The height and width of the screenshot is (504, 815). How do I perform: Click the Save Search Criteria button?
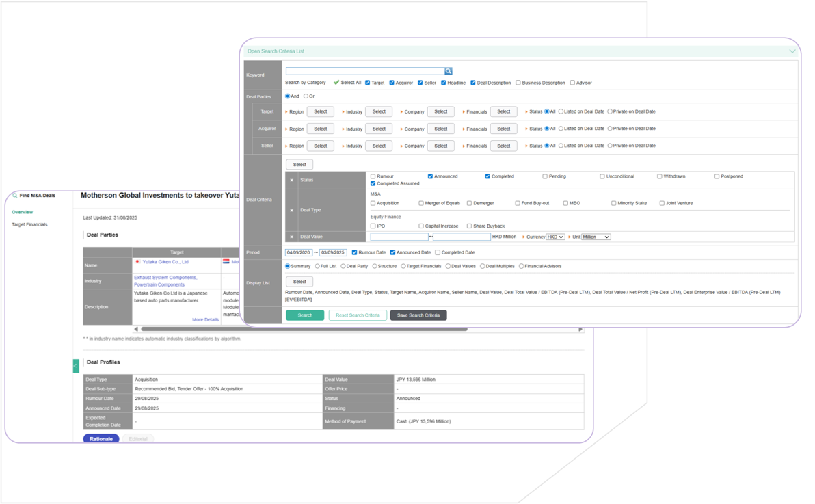tap(418, 315)
